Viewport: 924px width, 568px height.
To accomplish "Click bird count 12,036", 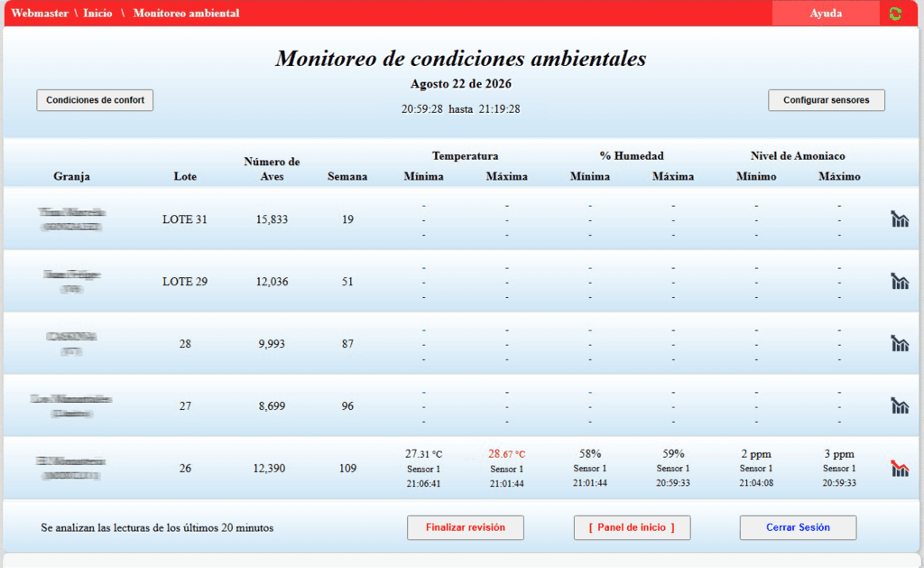I will click(272, 282).
